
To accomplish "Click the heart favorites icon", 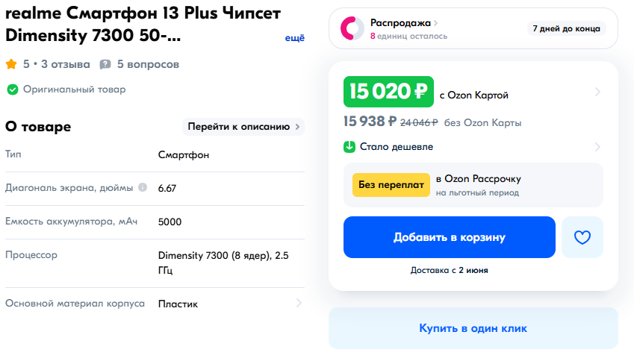I will (582, 237).
